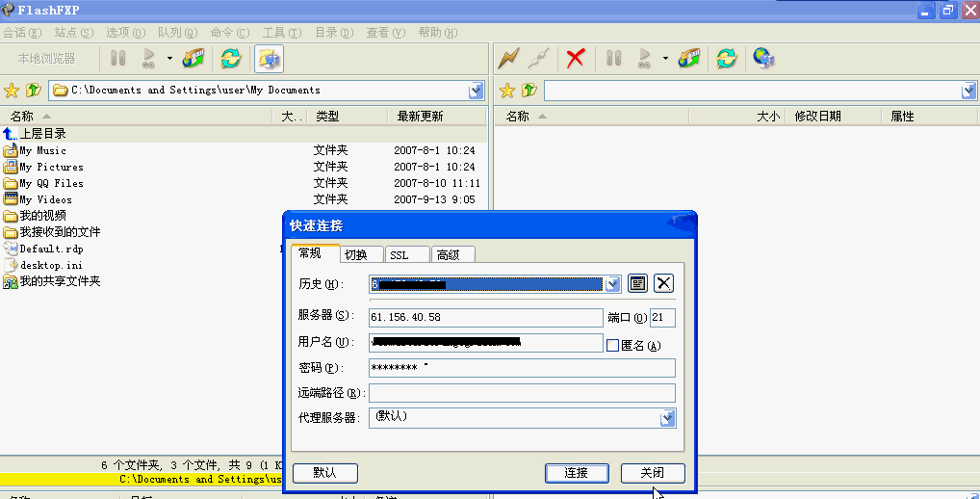Viewport: 980px width, 499px height.
Task: Click the disconnect plug icon
Action: pyautogui.click(x=539, y=59)
